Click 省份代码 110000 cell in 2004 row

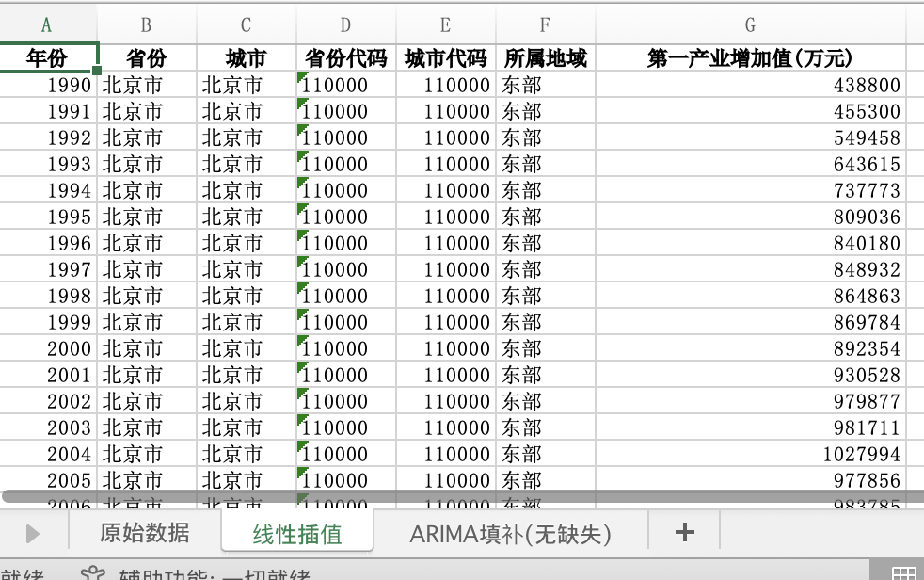coord(346,455)
